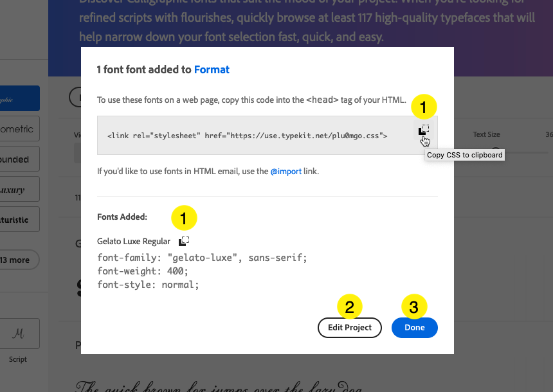Select the link rel stylesheet code text
This screenshot has width=553, height=392.
pyautogui.click(x=247, y=136)
